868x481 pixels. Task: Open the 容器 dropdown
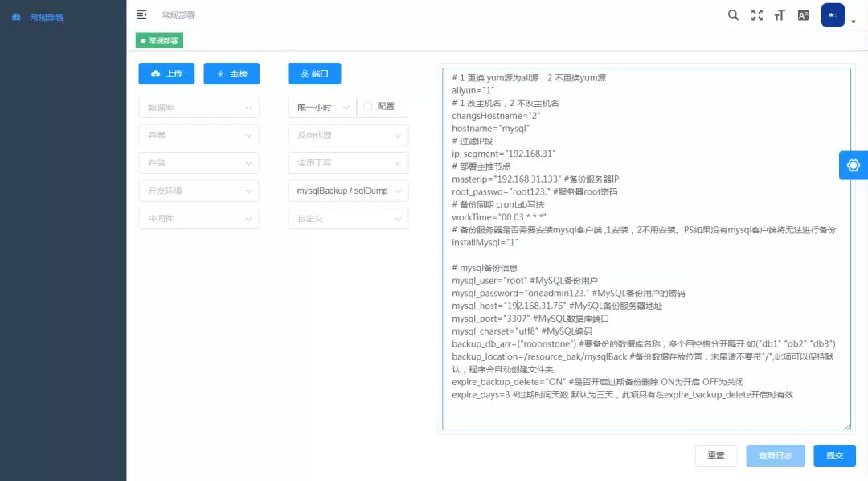pos(199,135)
